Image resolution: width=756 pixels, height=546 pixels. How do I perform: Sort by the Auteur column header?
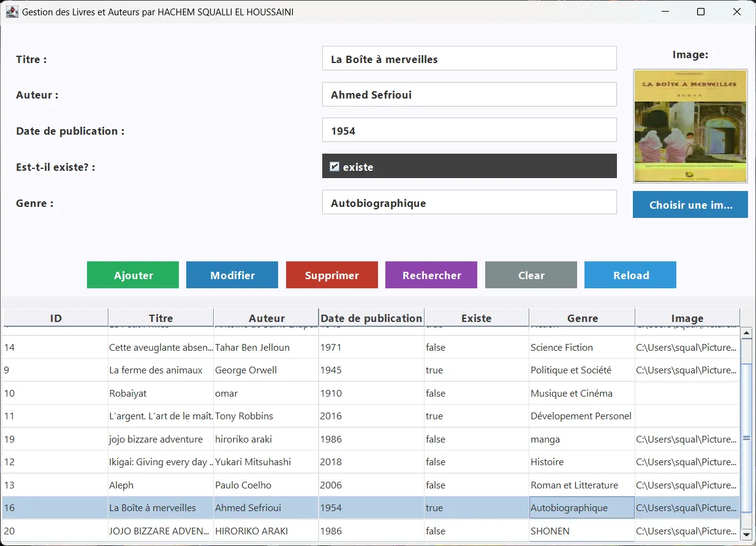click(266, 318)
